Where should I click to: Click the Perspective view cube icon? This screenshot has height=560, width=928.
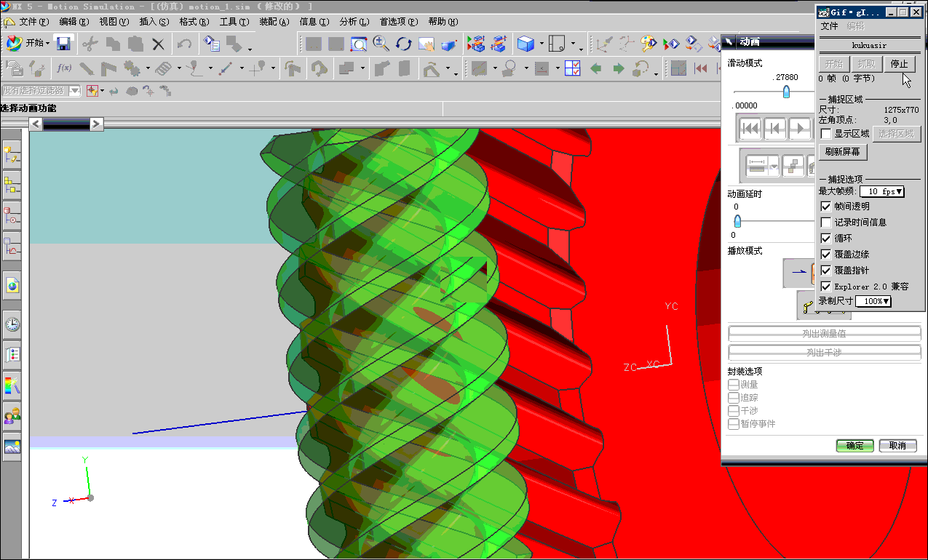[448, 44]
